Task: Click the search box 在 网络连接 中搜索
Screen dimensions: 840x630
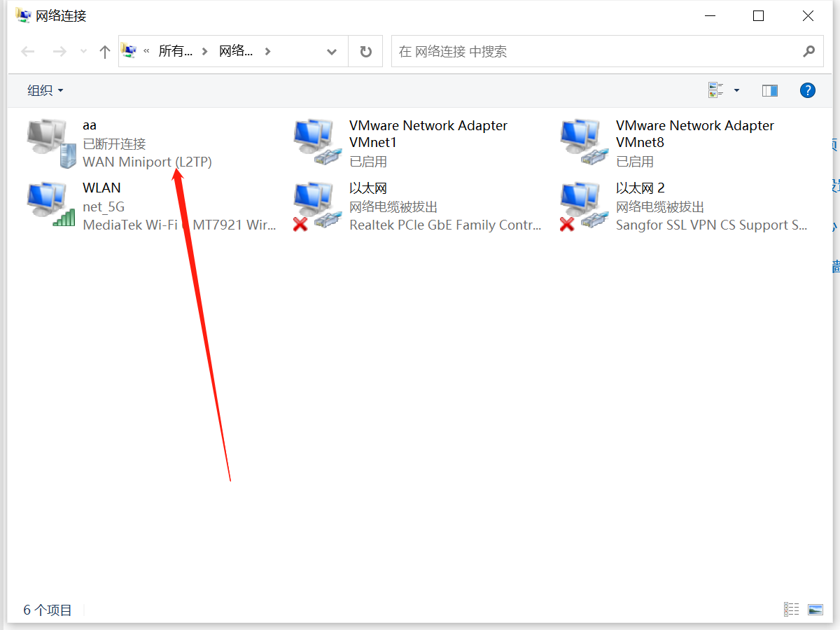Action: [595, 52]
